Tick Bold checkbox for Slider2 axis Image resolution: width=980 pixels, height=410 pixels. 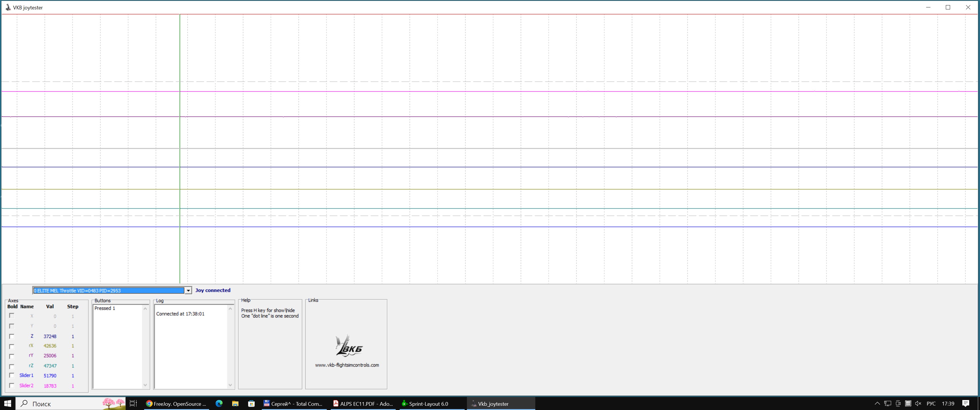click(12, 386)
